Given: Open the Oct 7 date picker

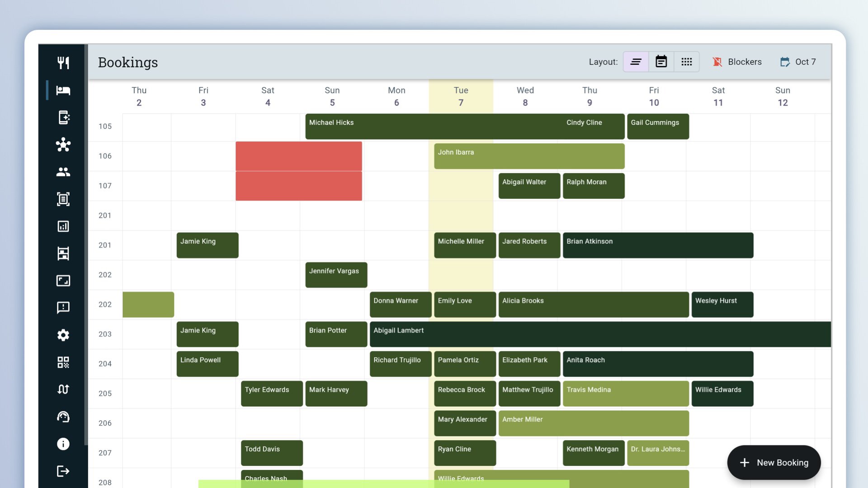Looking at the screenshot, I should tap(798, 62).
